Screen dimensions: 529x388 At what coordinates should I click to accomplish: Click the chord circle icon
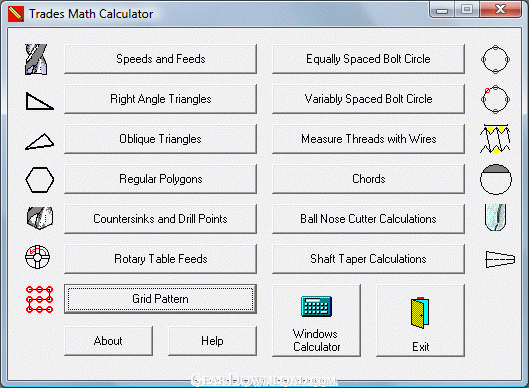coord(496,179)
